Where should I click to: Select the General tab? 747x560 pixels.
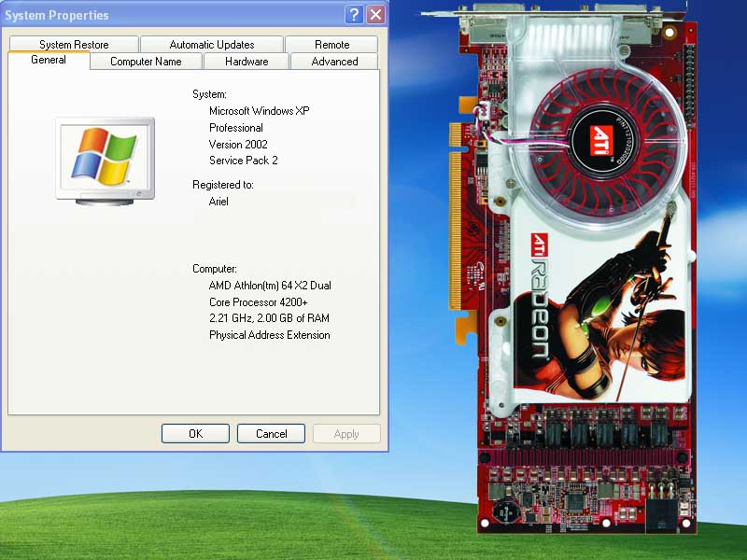coord(49,60)
